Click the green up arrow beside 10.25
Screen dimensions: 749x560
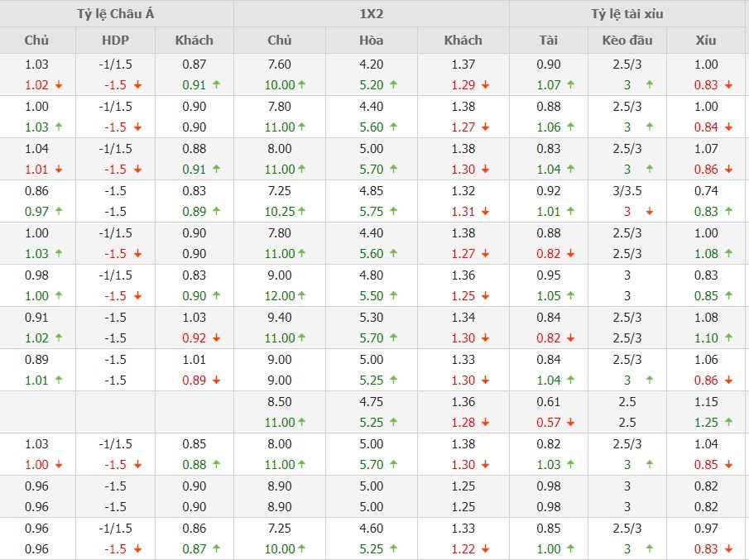click(x=301, y=212)
